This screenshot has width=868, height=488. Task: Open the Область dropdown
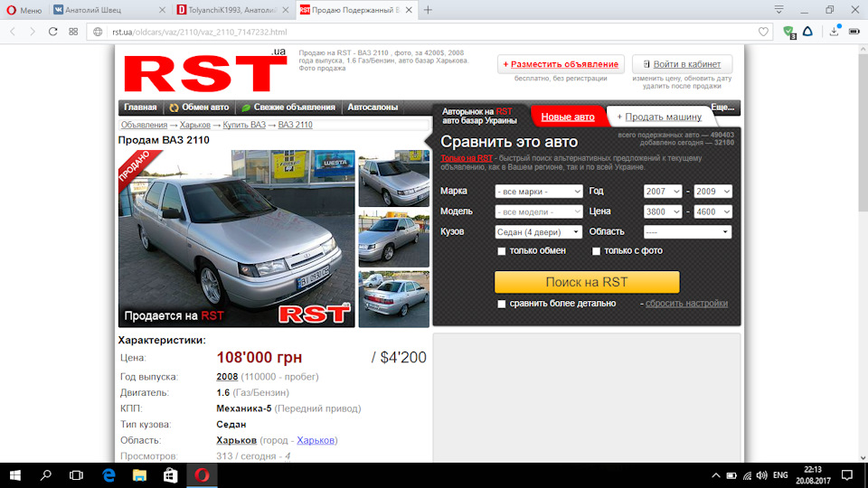[x=687, y=232]
